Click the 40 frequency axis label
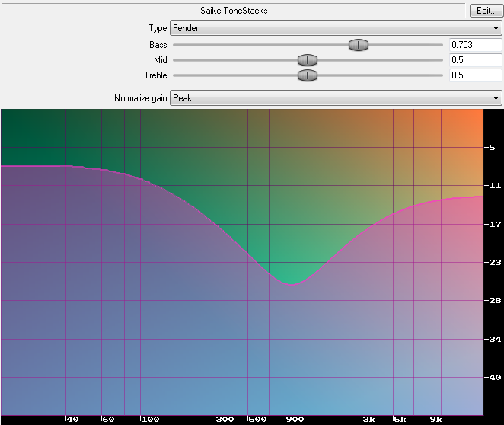The height and width of the screenshot is (425, 504). click(72, 419)
